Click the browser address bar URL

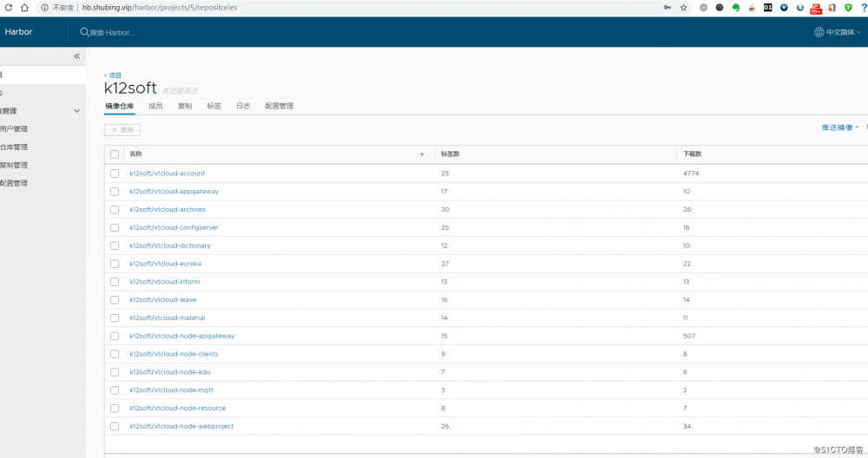160,8
